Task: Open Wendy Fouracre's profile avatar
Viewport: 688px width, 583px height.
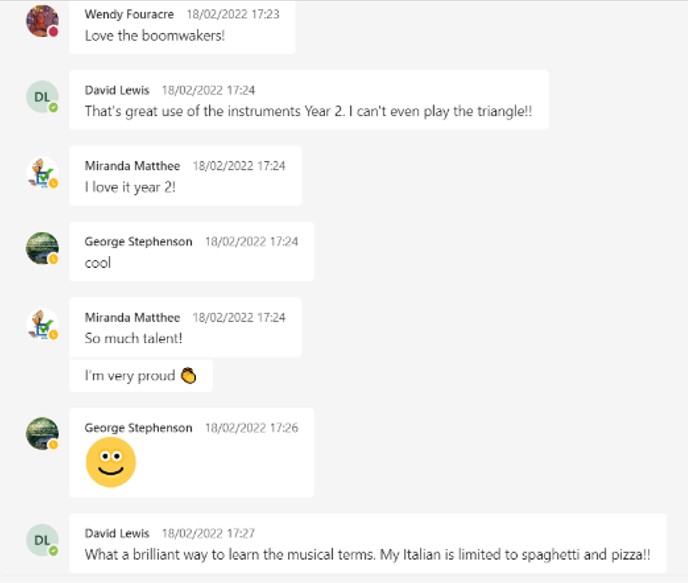Action: (x=42, y=21)
